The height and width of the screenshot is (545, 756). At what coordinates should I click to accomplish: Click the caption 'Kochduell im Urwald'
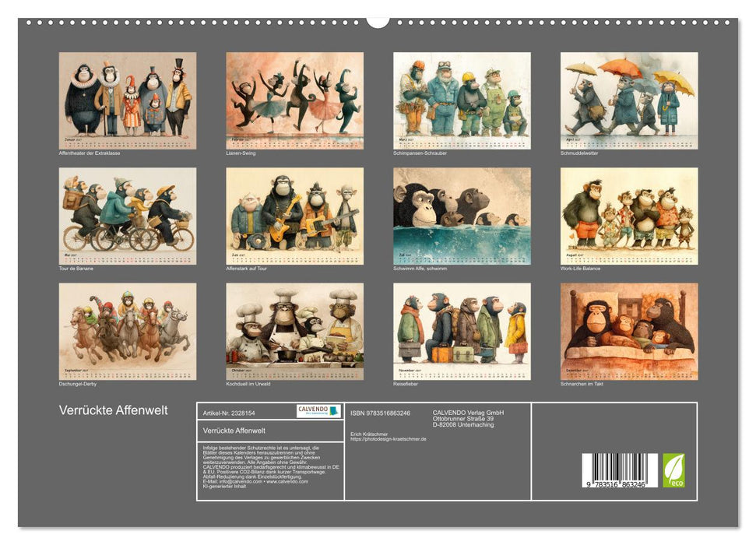coord(248,384)
